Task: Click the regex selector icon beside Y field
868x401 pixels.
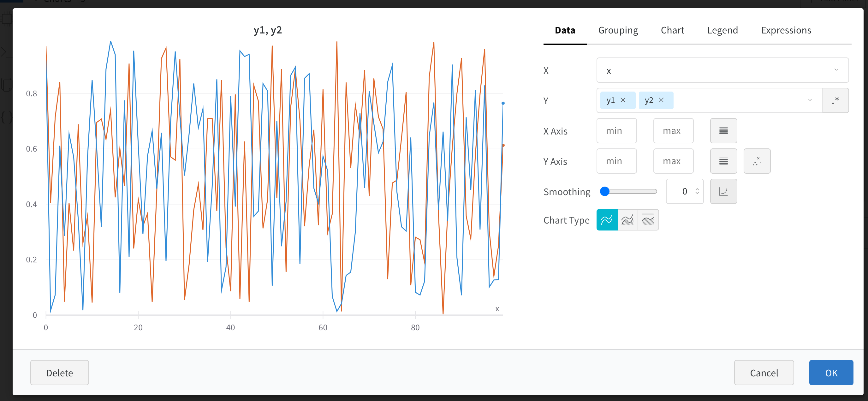Action: (x=835, y=100)
